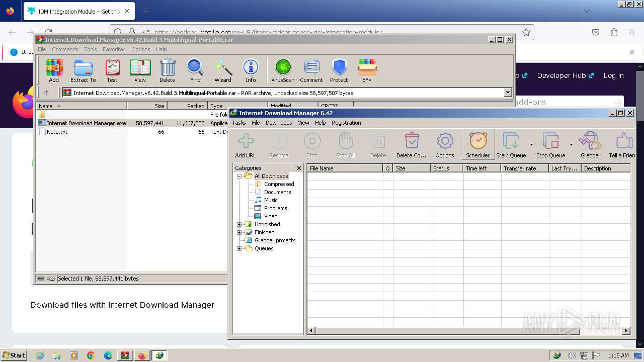Open the IDM Scheduler
644x362 pixels.
[478, 145]
